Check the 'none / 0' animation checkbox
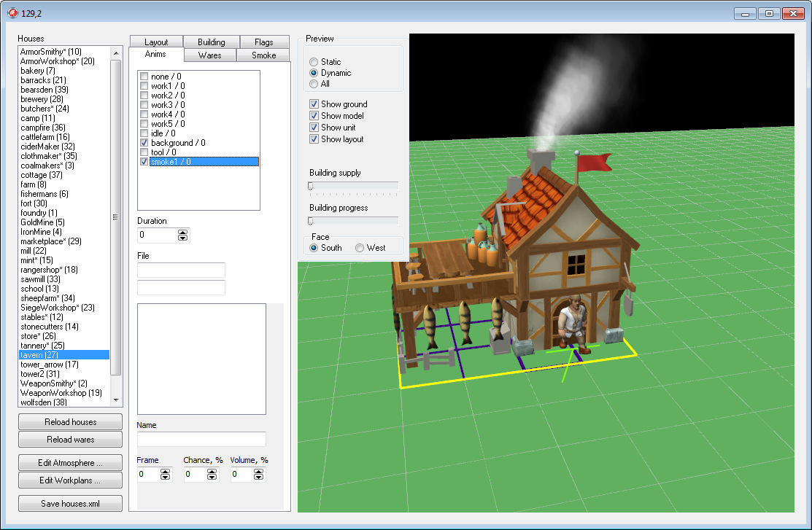Image resolution: width=812 pixels, height=530 pixels. (144, 76)
